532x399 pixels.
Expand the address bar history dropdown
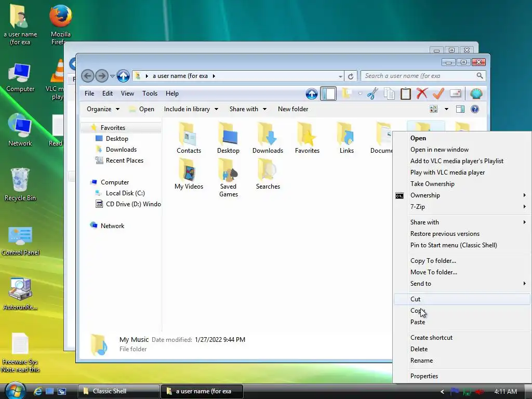pyautogui.click(x=340, y=76)
